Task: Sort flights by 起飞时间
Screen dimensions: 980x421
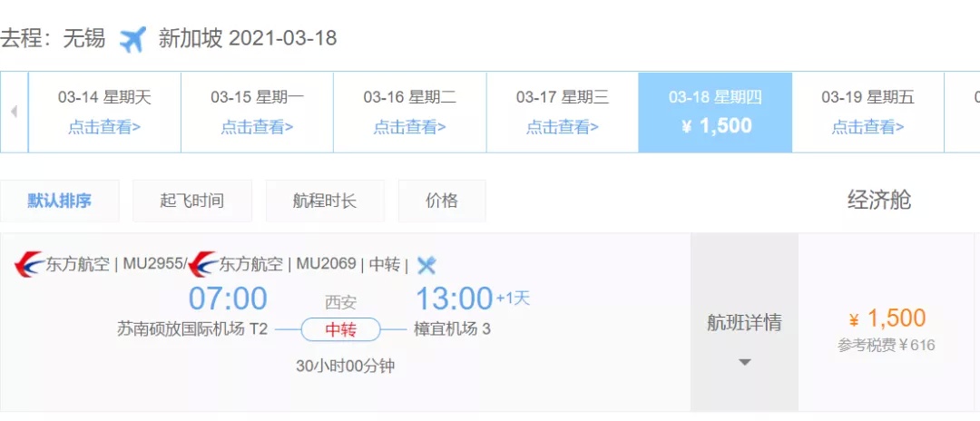Action: point(191,201)
